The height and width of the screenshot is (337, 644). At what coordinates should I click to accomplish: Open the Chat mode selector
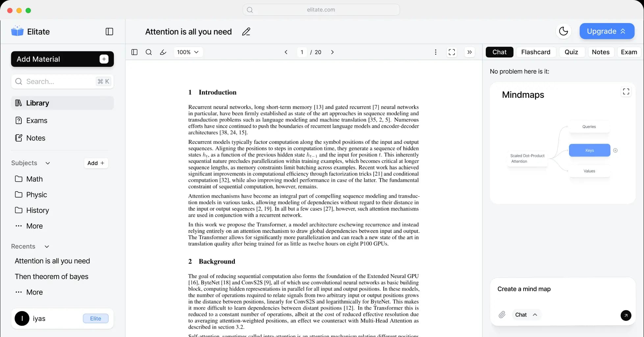526,315
